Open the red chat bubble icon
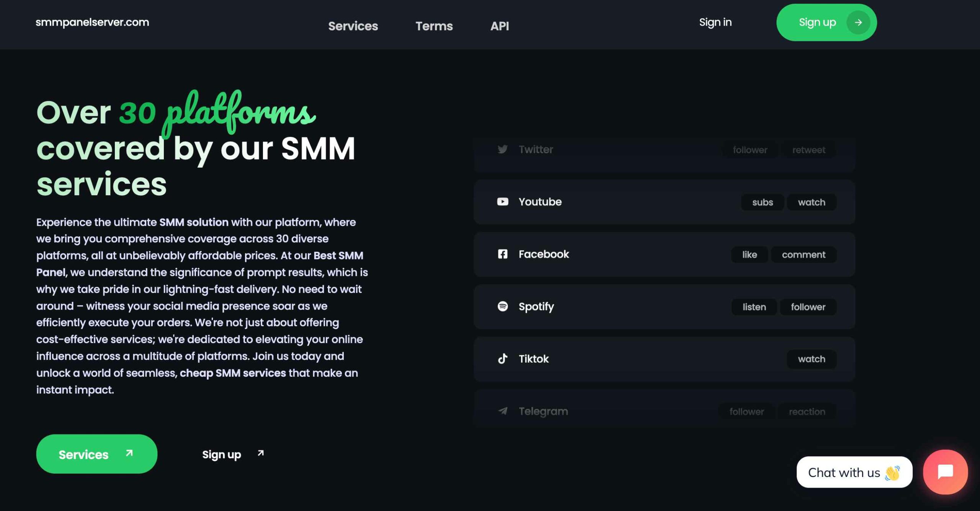Screen dimensions: 980x511 pyautogui.click(x=945, y=472)
